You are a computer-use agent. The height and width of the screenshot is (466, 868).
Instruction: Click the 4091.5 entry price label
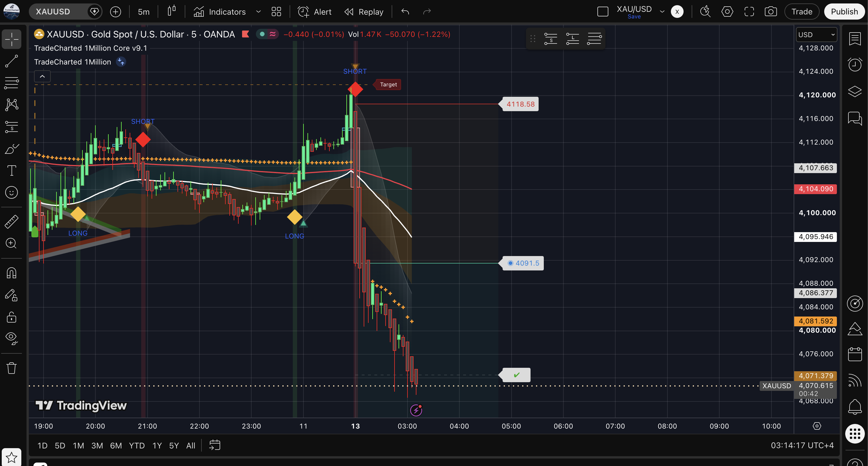click(x=523, y=263)
